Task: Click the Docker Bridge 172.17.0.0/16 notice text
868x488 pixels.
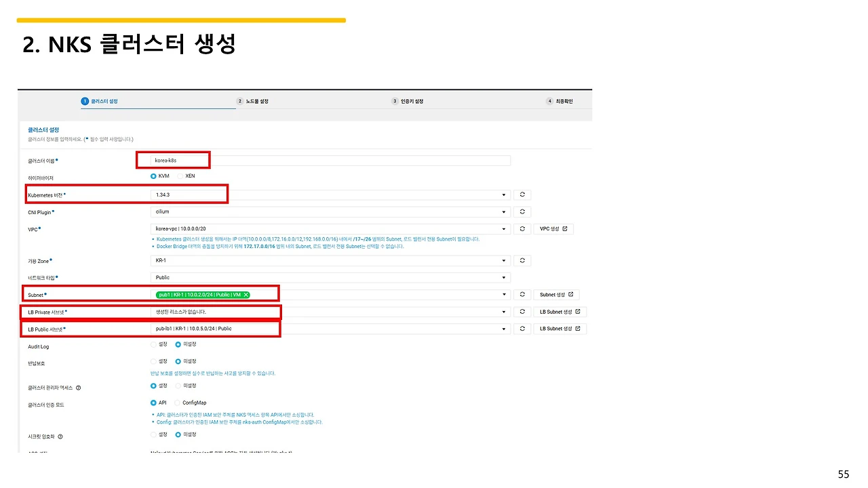Action: tap(279, 246)
